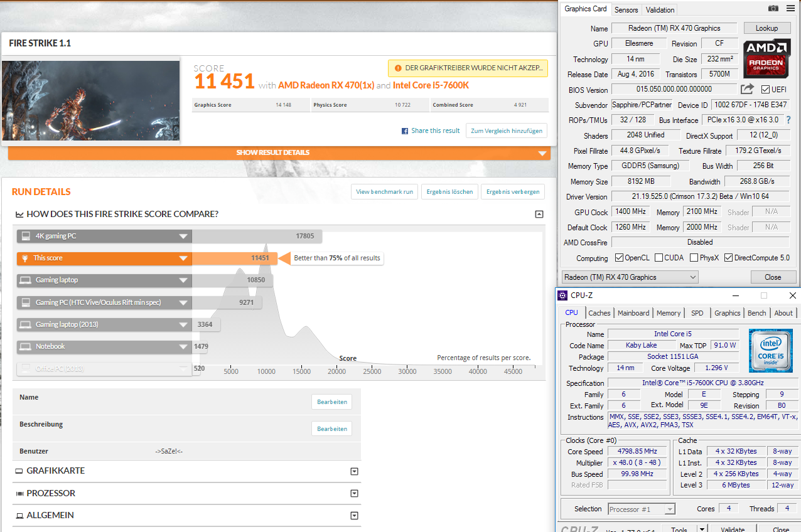Toggle the UEFI checkbox
Viewport: 801px width, 532px height.
click(765, 90)
